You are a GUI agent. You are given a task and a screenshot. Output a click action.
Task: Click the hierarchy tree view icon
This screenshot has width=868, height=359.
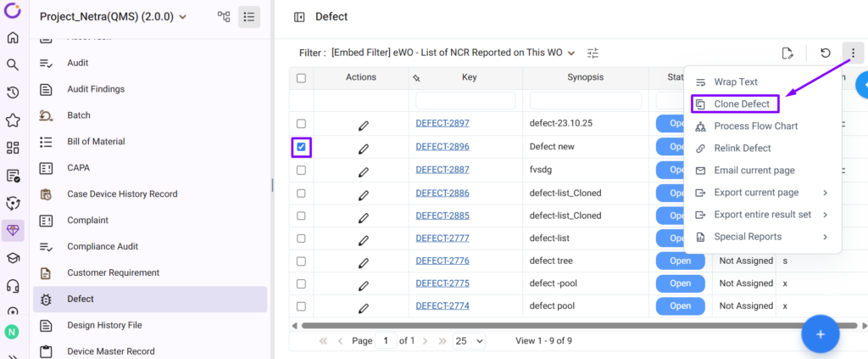pos(224,17)
